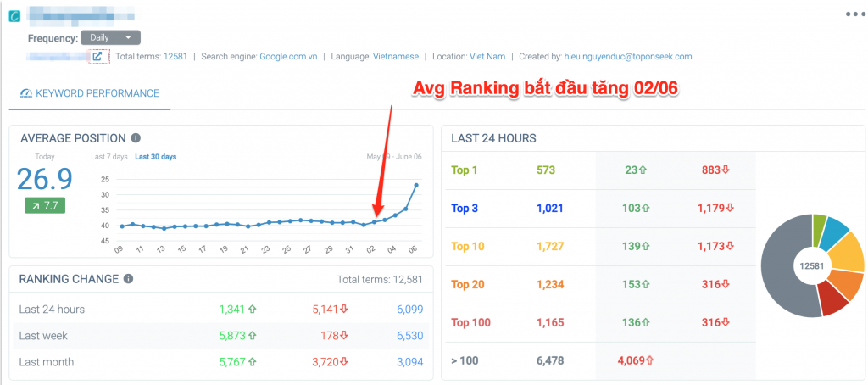Click the Ranking Change info icon
Viewport: 868px width, 385px height.
click(128, 278)
